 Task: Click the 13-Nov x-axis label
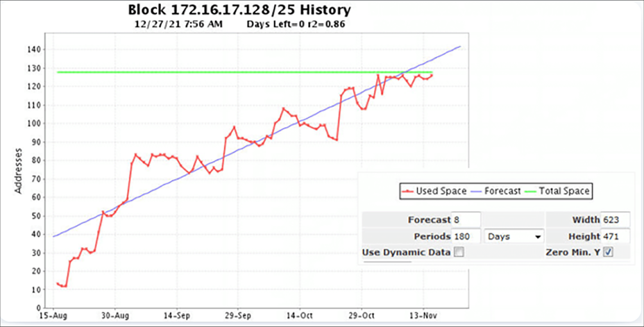[423, 315]
